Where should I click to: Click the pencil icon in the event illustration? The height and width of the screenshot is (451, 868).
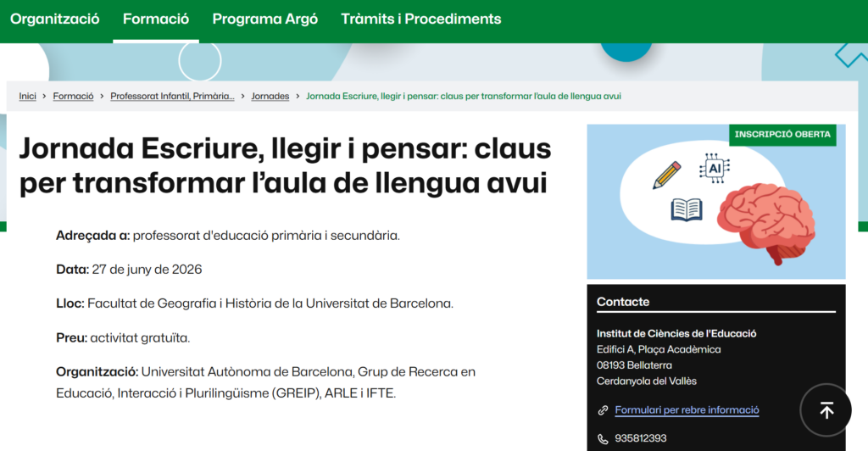pos(667,175)
